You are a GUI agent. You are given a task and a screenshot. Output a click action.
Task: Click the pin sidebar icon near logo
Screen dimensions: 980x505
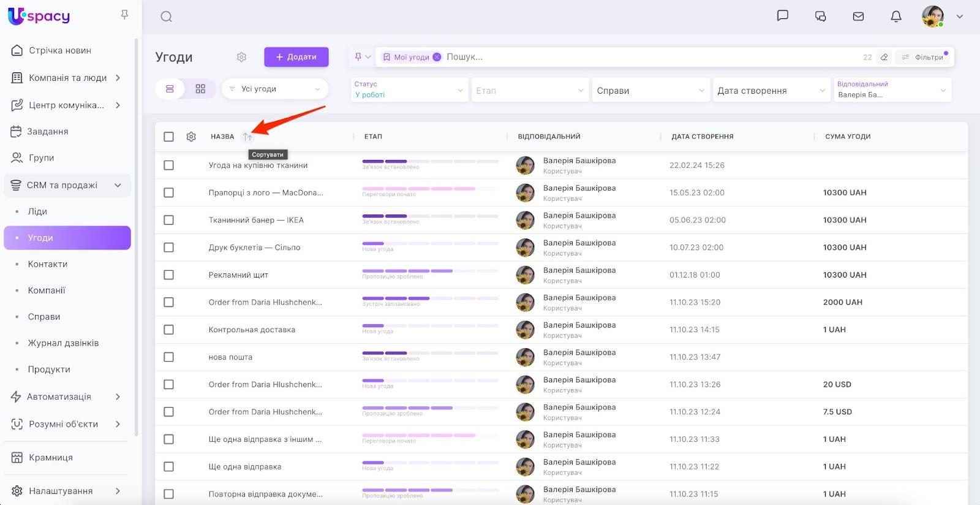[x=124, y=14]
